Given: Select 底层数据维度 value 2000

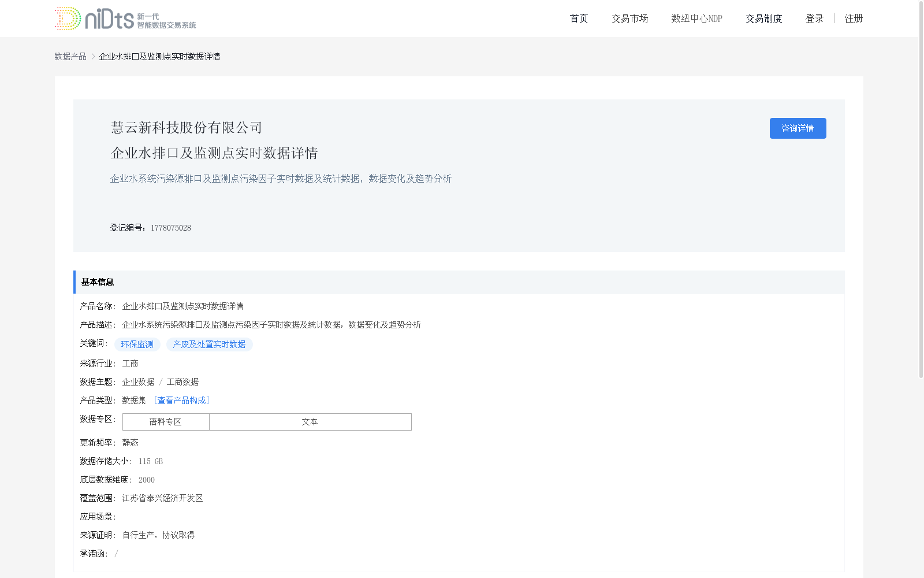Looking at the screenshot, I should point(147,480).
